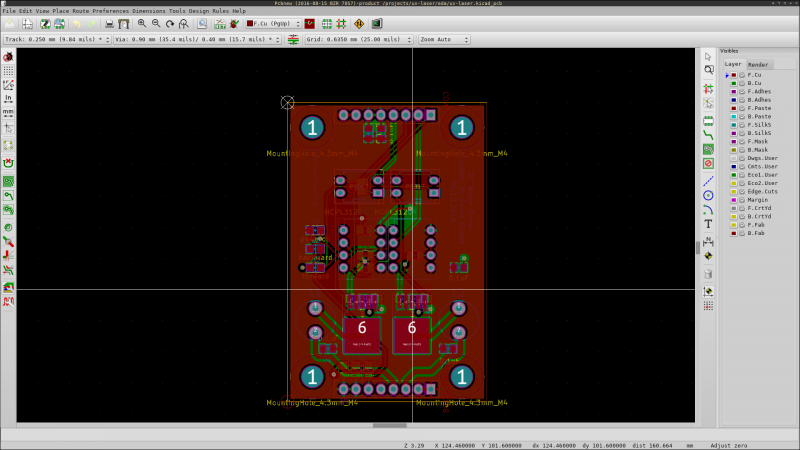This screenshot has width=800, height=450.
Task: Select the Cmts.User layer name
Action: point(763,167)
